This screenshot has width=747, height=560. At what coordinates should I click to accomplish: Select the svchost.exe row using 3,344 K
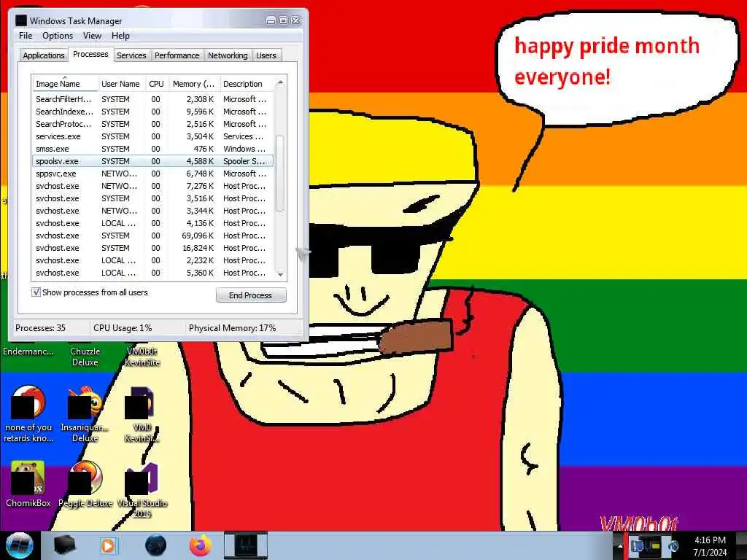tap(152, 211)
